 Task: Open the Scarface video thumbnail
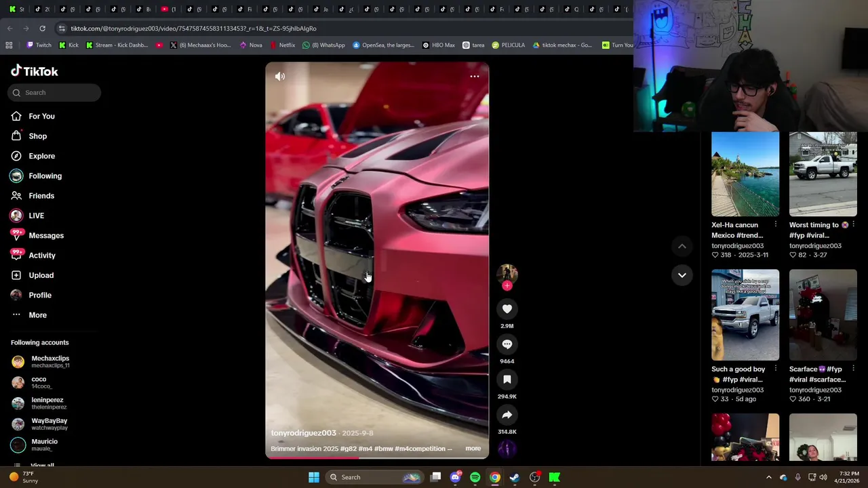tap(823, 315)
